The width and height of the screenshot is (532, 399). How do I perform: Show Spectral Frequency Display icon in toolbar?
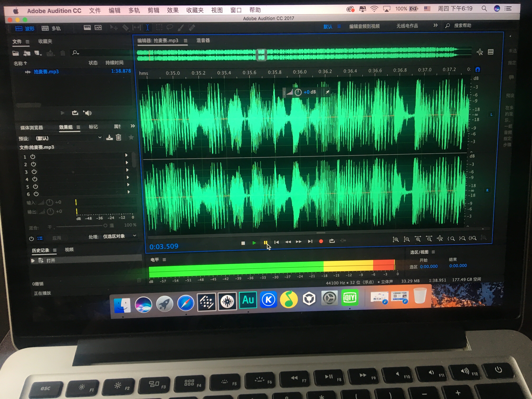point(87,28)
